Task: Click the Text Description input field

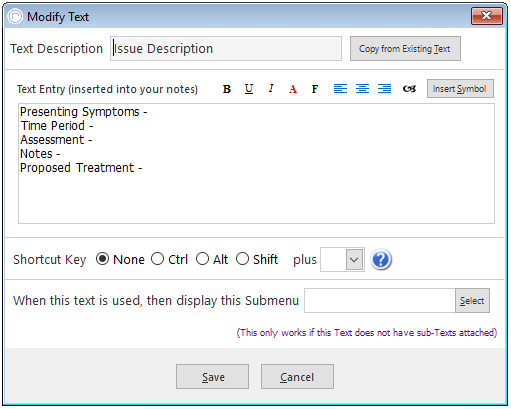Action: click(x=226, y=49)
